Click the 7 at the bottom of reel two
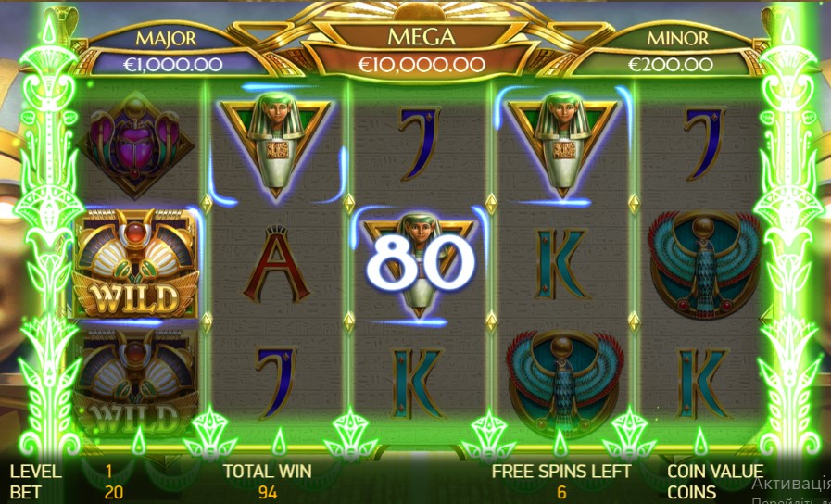The image size is (831, 504). [275, 383]
